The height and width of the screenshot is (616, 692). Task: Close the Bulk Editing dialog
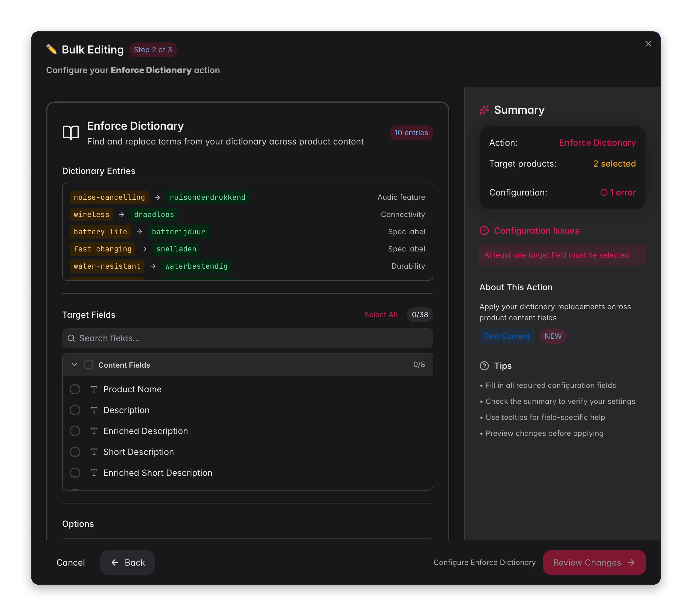point(648,44)
